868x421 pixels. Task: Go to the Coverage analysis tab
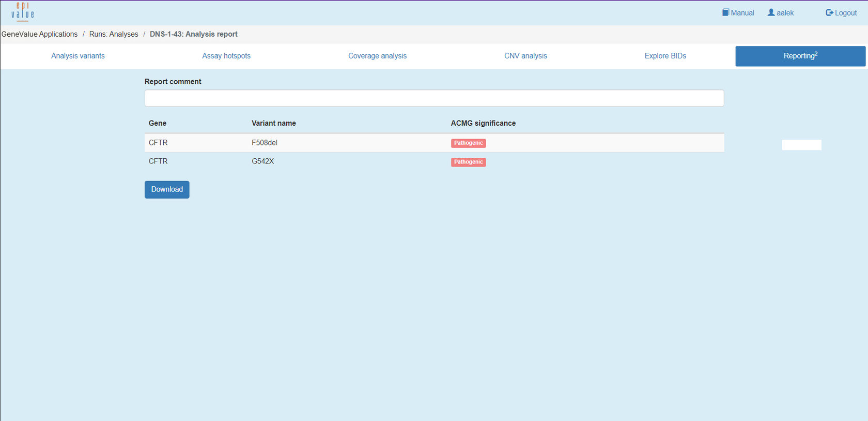(377, 56)
